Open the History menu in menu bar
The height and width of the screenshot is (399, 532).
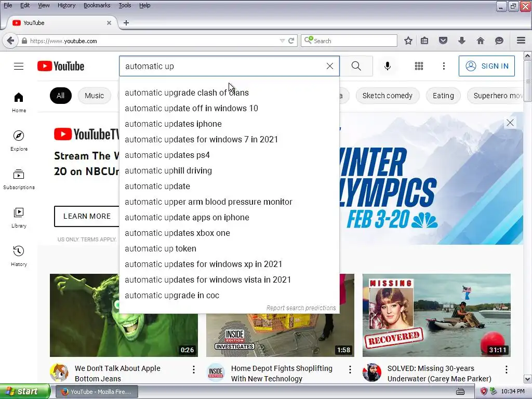click(66, 5)
